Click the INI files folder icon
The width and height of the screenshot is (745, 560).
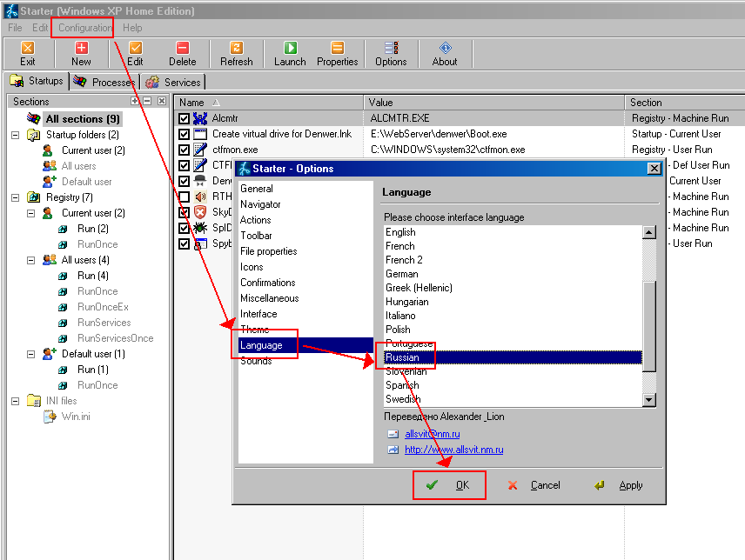(34, 401)
